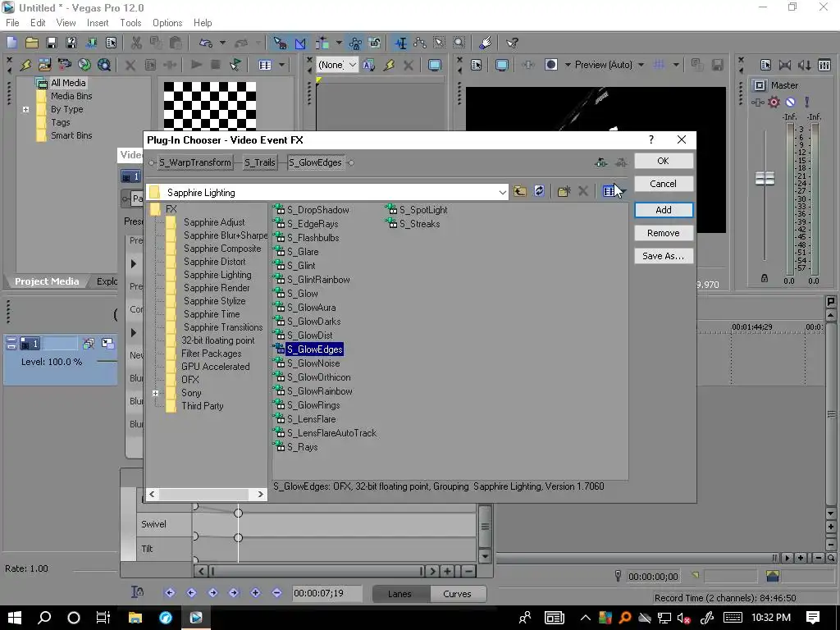Viewport: 840px width, 630px height.
Task: Open the Tools menu
Action: 130,22
